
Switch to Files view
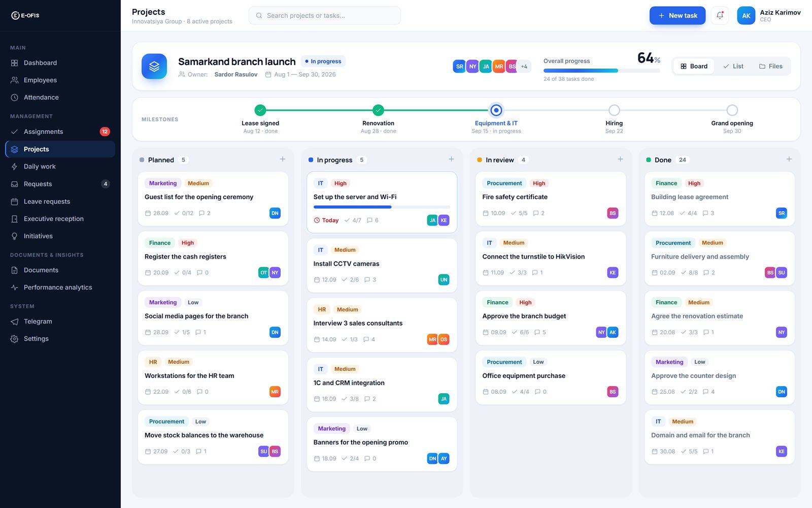pos(770,67)
